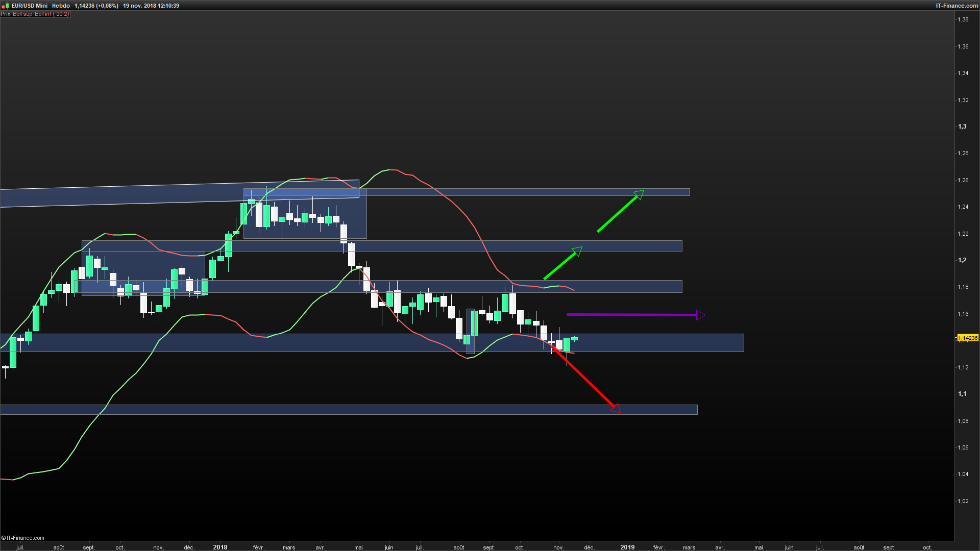Select the long purple horizontal arrow line
980x551 pixels.
coord(631,315)
